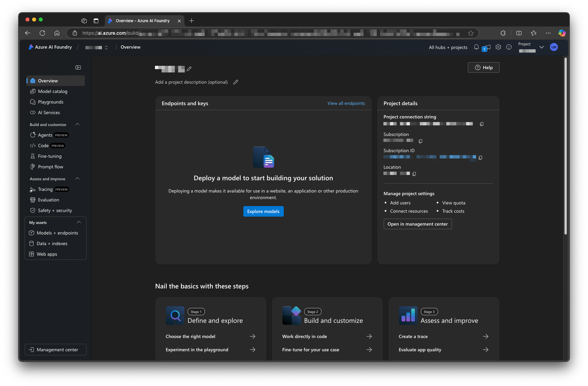Copy the Subscription name

pyautogui.click(x=420, y=141)
